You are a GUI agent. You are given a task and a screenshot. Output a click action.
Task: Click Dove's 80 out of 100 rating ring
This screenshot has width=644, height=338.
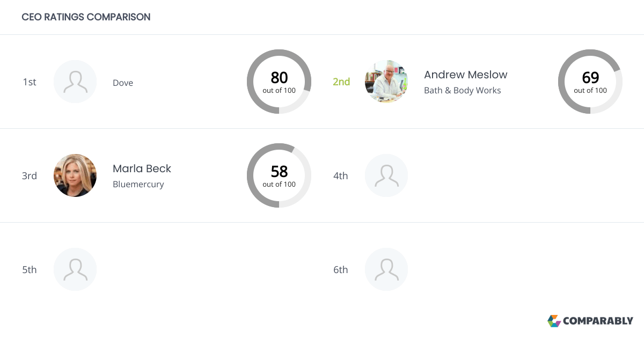[x=279, y=82]
